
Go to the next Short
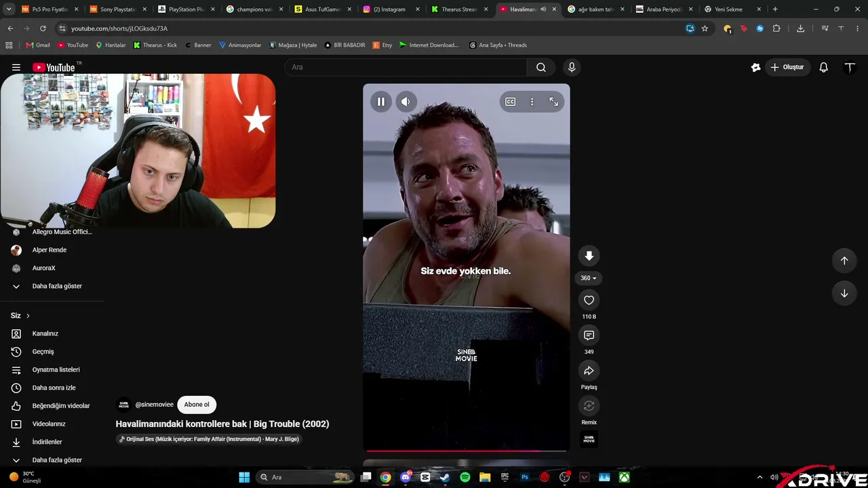click(x=844, y=293)
